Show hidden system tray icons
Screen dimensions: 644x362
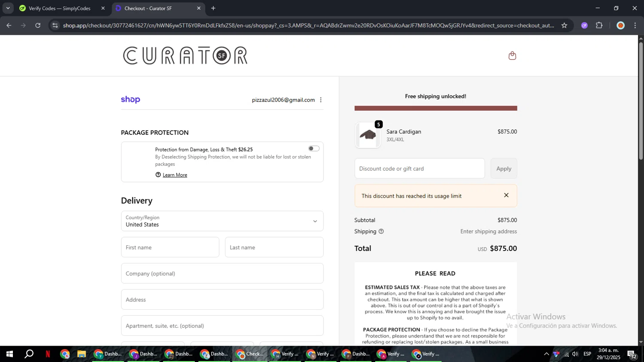point(546,354)
